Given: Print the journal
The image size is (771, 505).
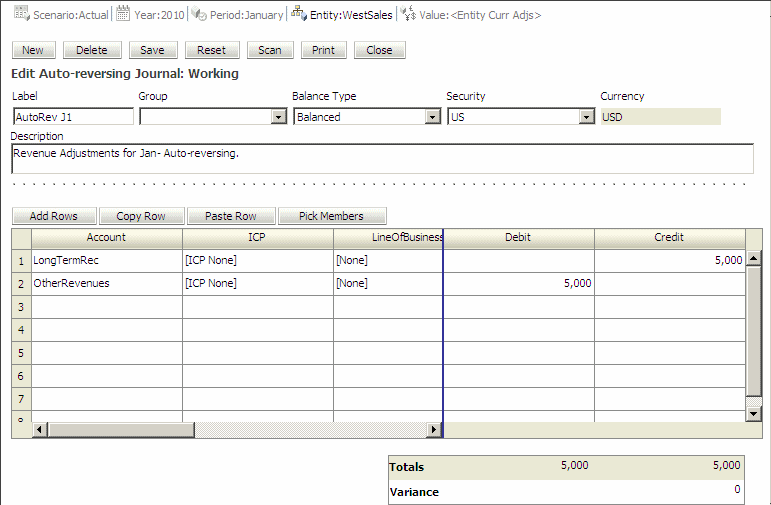Looking at the screenshot, I should pyautogui.click(x=324, y=50).
